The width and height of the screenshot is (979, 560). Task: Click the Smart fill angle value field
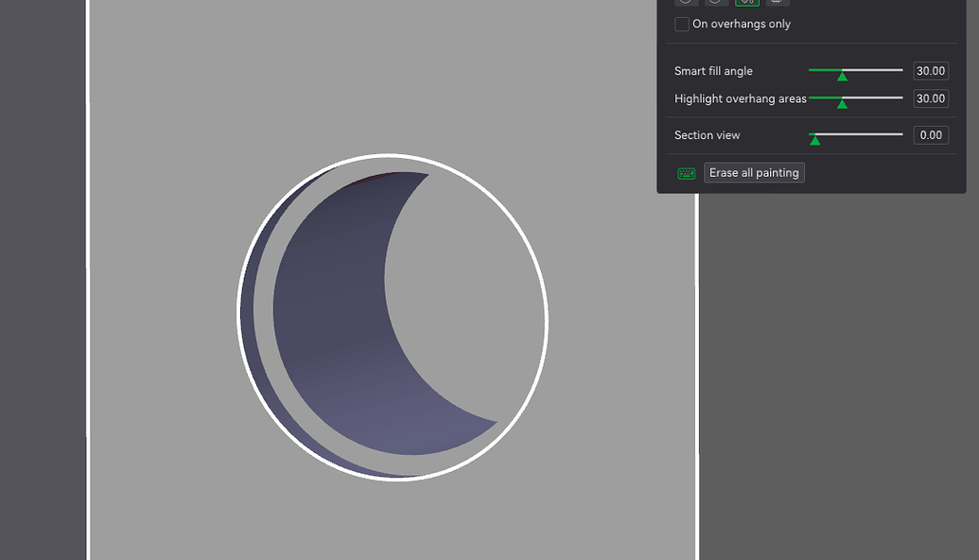[x=931, y=71]
